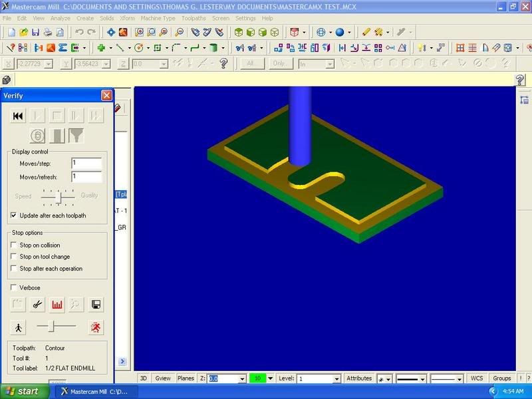
Task: Click the funnel filter icon in Verify
Action: click(76, 136)
